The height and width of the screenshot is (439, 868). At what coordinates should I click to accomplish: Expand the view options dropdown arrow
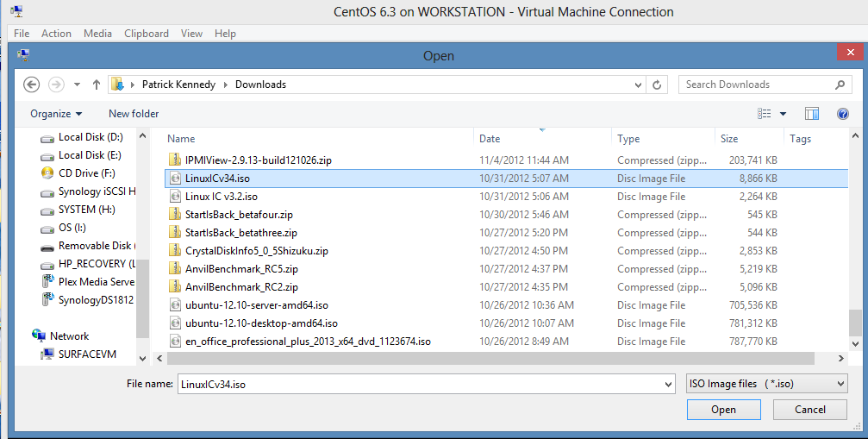[784, 114]
